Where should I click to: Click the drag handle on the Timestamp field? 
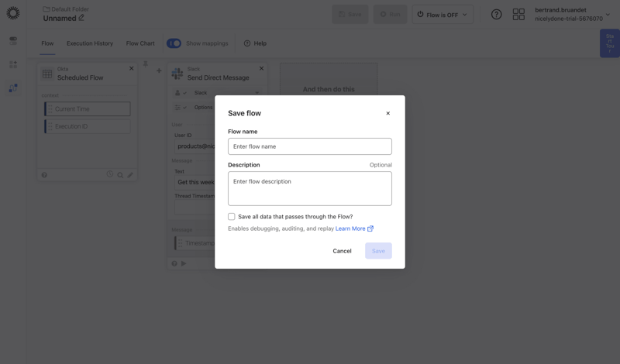[x=181, y=243]
